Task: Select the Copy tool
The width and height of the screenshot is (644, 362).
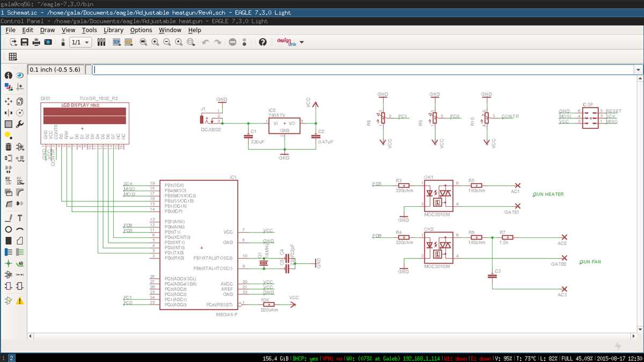Action: [20, 101]
